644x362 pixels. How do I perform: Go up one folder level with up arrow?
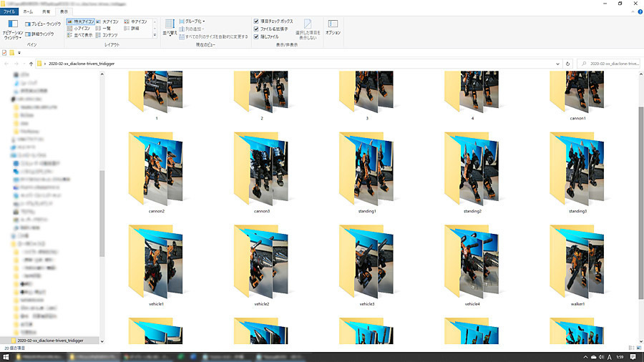(x=31, y=63)
